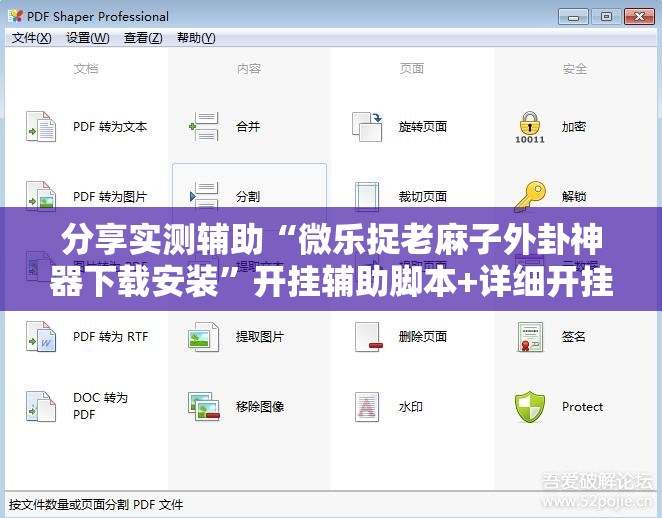Click the status bar split description text
The image size is (662, 518).
pyautogui.click(x=96, y=504)
